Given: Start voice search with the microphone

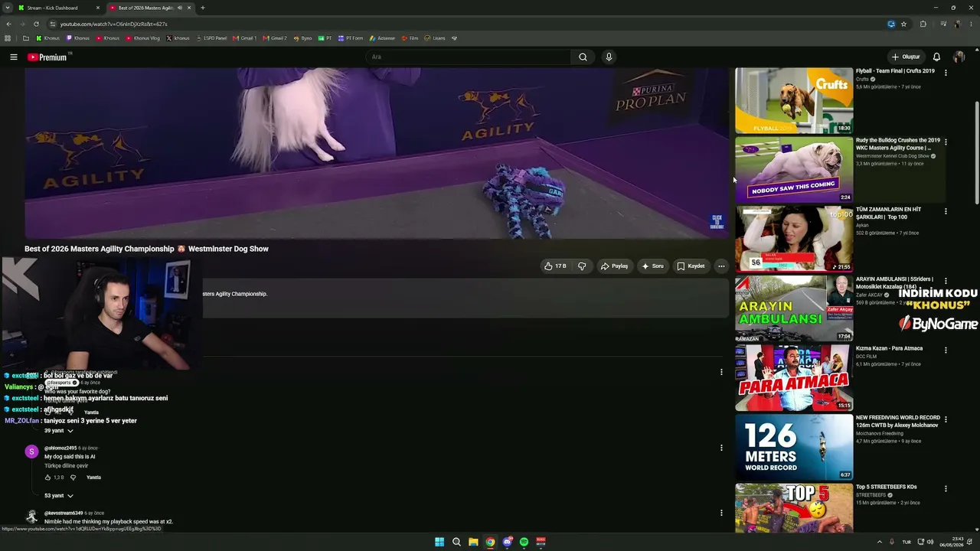Looking at the screenshot, I should point(609,57).
